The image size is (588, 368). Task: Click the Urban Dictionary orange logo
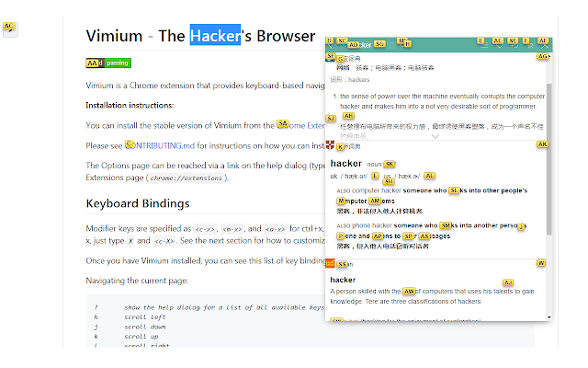[x=330, y=263]
